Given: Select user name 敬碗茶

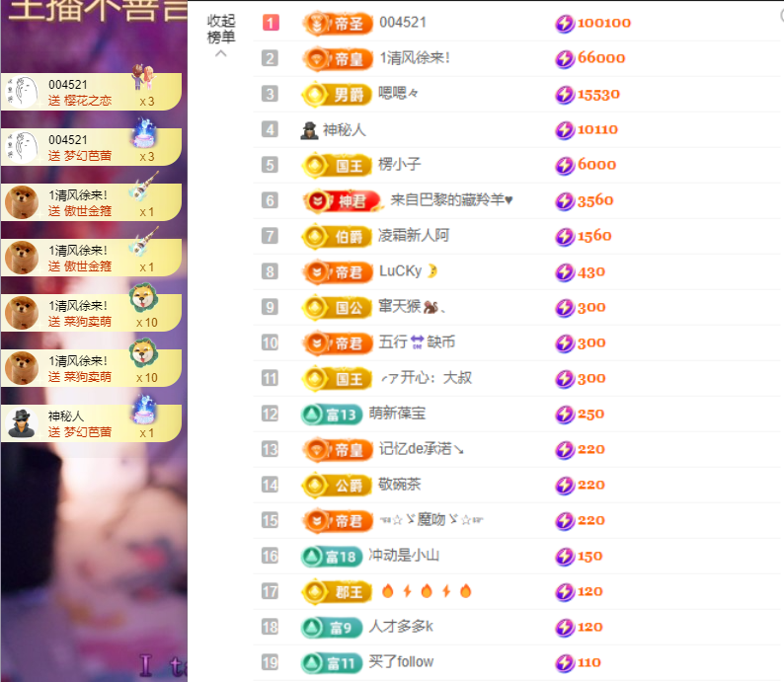Looking at the screenshot, I should pyautogui.click(x=400, y=485).
